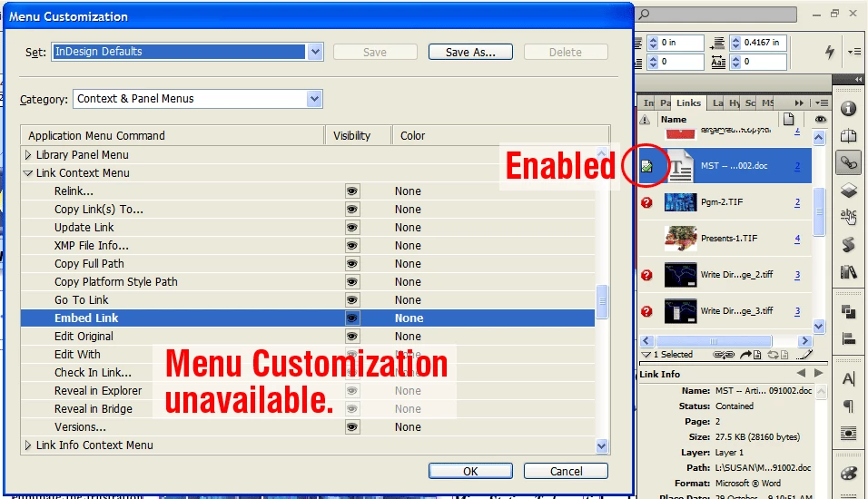Open the Object Library books icon in dock

(x=848, y=271)
